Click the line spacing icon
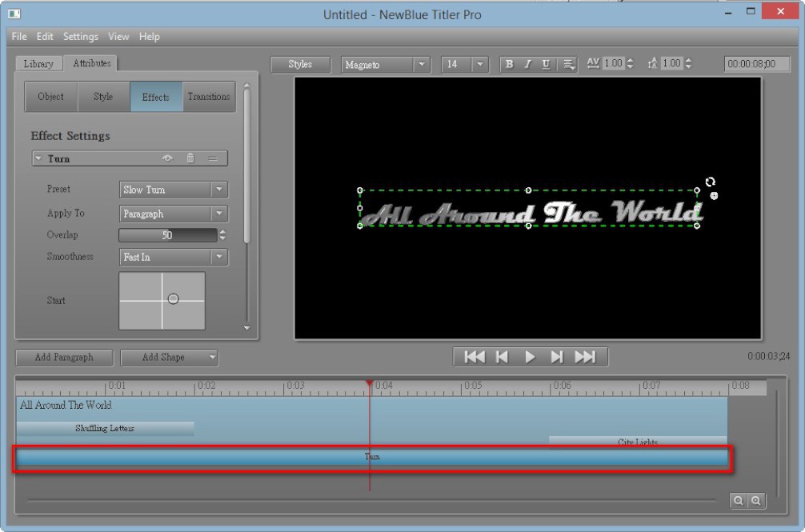This screenshot has width=805, height=532. coord(652,63)
